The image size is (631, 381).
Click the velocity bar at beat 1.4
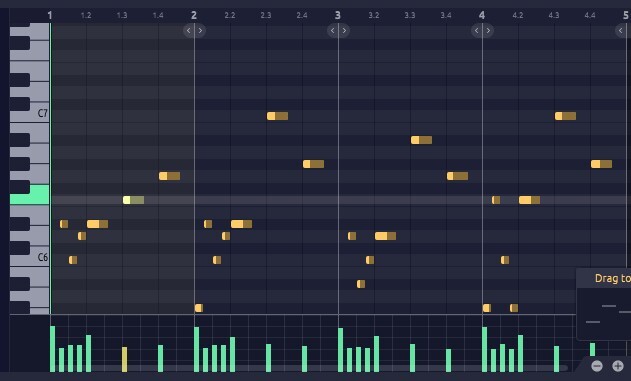161,358
